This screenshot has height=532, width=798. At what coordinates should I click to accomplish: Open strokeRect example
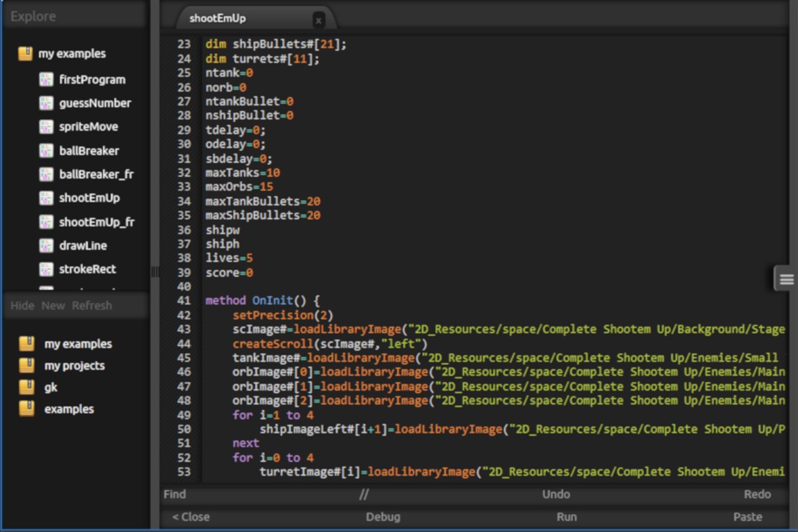87,269
